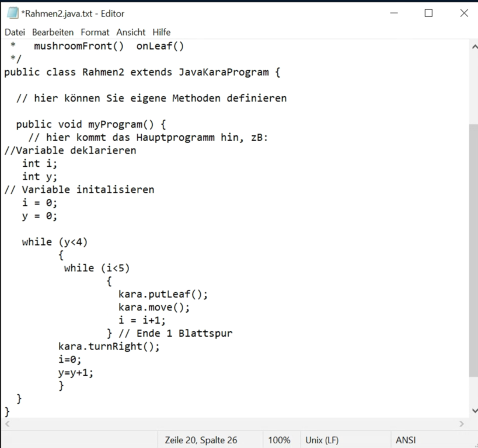This screenshot has width=478, height=448.
Task: Open the Ansicht menu
Action: [131, 32]
